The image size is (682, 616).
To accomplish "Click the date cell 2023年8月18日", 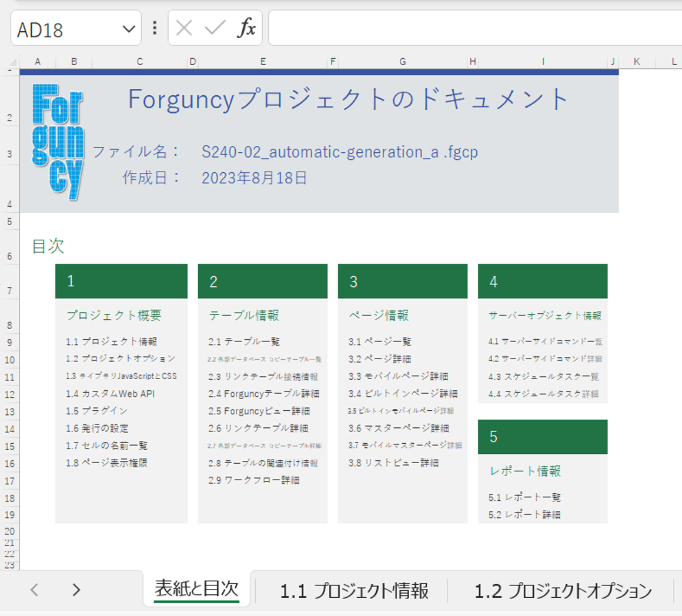I will (x=254, y=178).
